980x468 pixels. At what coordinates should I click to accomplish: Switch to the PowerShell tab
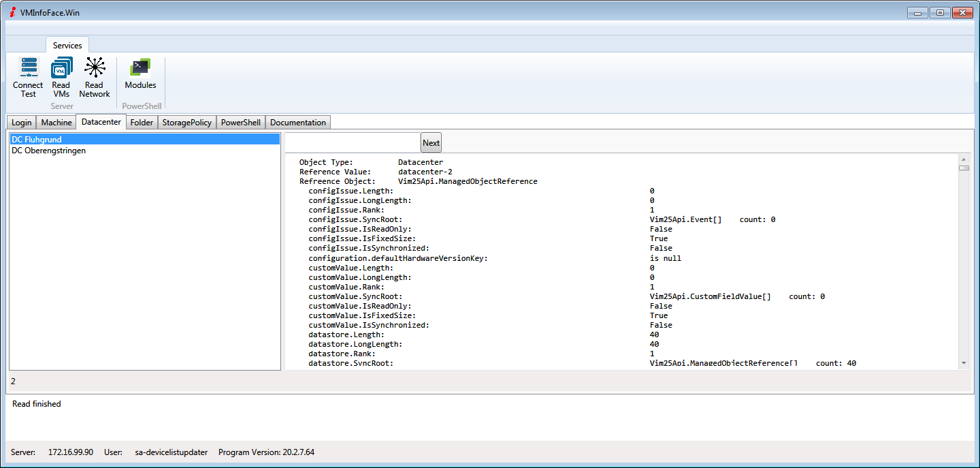click(x=241, y=123)
